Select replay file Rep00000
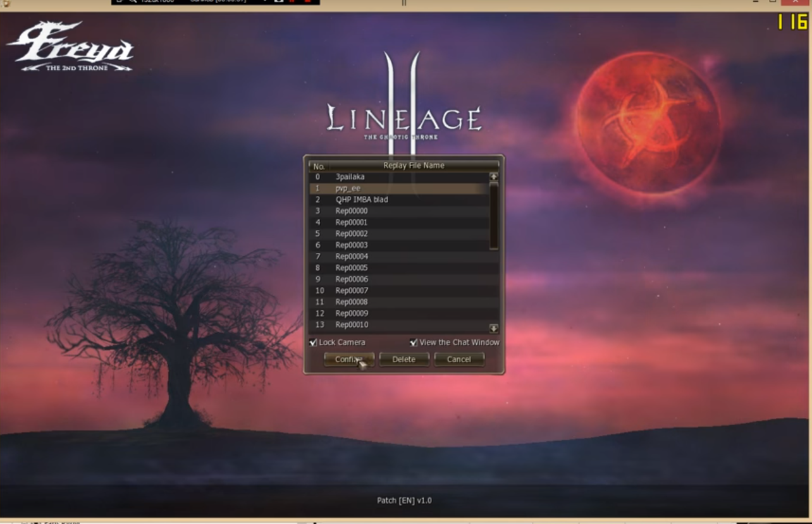Image resolution: width=812 pixels, height=524 pixels. (399, 211)
